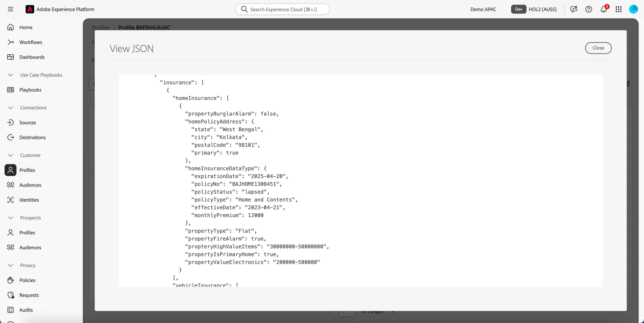Click the Destinations icon
The width and height of the screenshot is (644, 323).
(10, 137)
